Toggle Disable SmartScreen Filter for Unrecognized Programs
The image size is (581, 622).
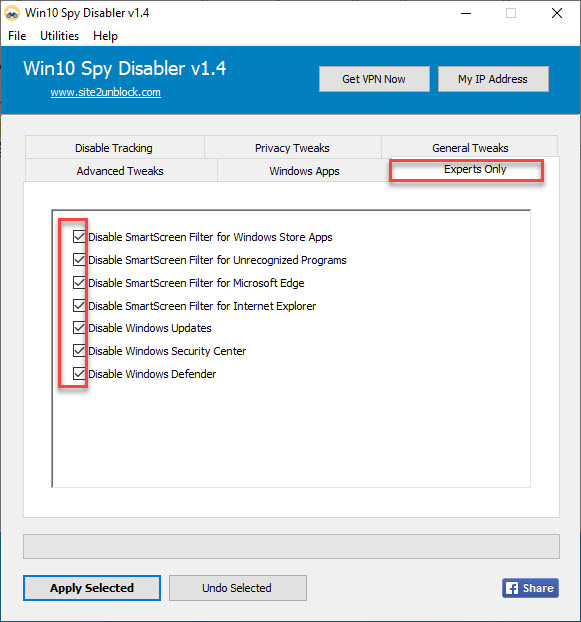[79, 259]
